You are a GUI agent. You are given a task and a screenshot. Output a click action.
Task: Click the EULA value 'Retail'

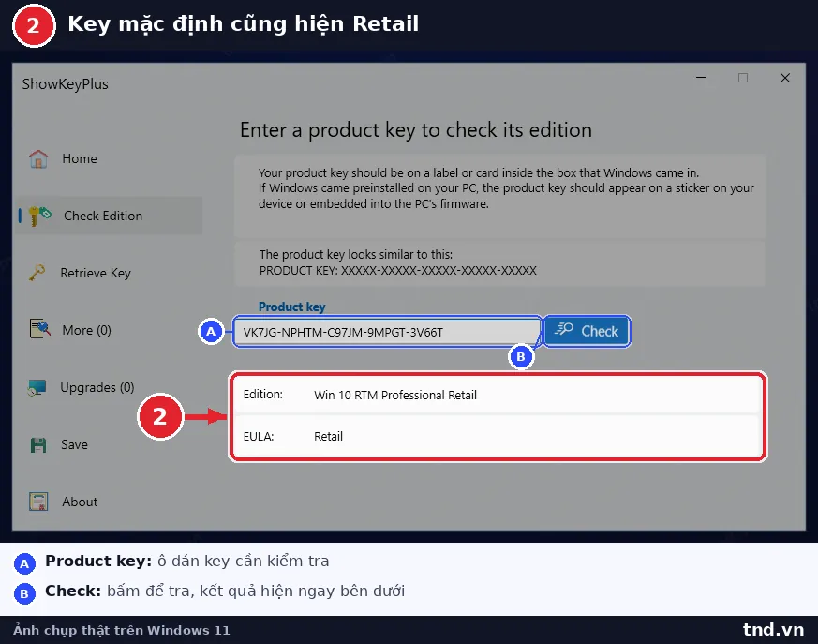pos(328,436)
